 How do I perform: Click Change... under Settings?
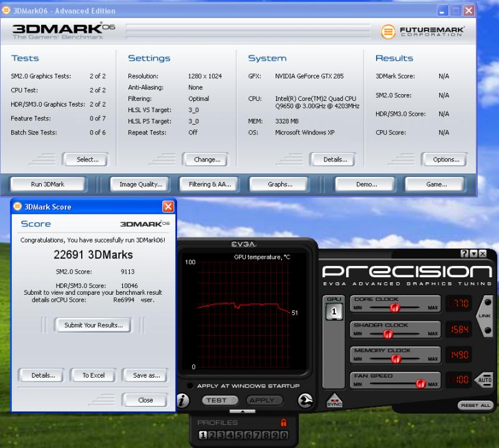coord(206,160)
